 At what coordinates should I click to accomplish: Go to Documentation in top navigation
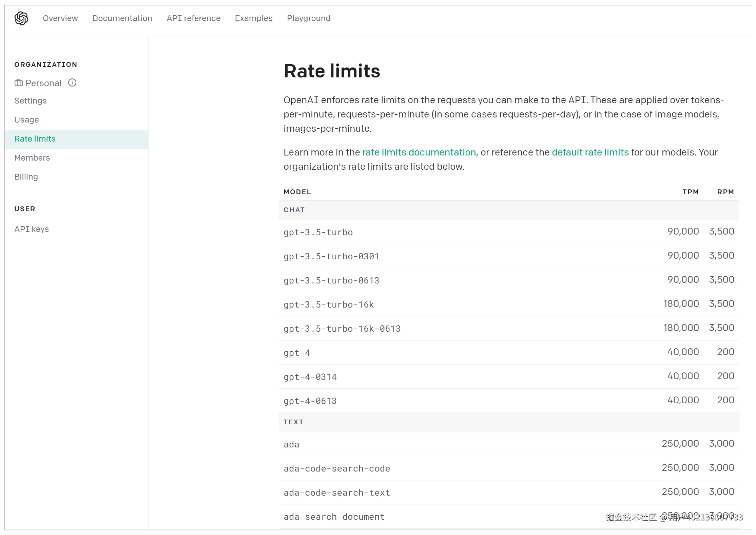pyautogui.click(x=122, y=18)
